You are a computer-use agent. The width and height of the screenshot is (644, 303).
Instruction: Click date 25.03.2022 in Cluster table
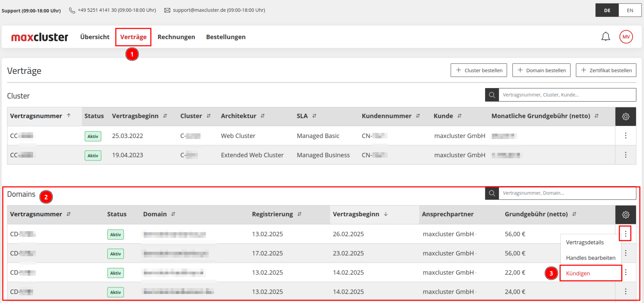(127, 136)
